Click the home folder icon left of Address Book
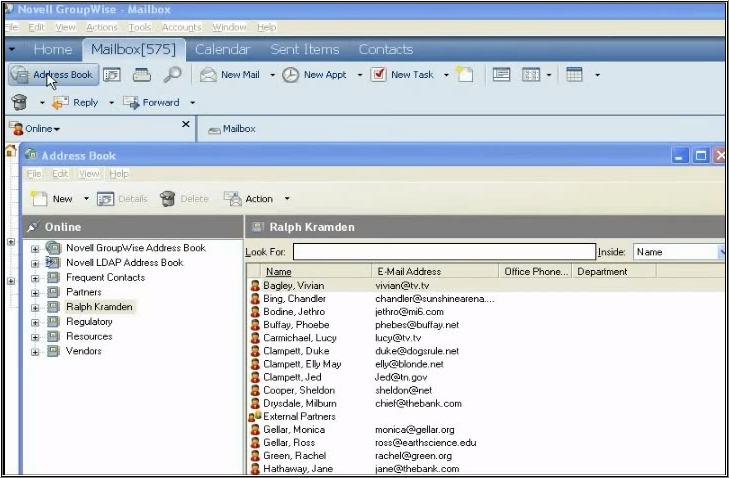Viewport: 729px width, 478px height. pos(10,151)
